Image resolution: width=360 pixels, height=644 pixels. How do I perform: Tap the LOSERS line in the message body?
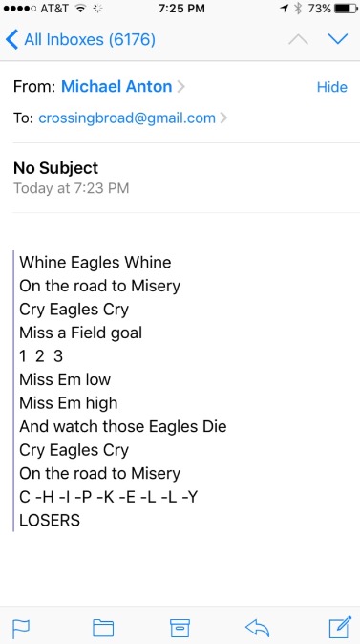click(x=50, y=521)
